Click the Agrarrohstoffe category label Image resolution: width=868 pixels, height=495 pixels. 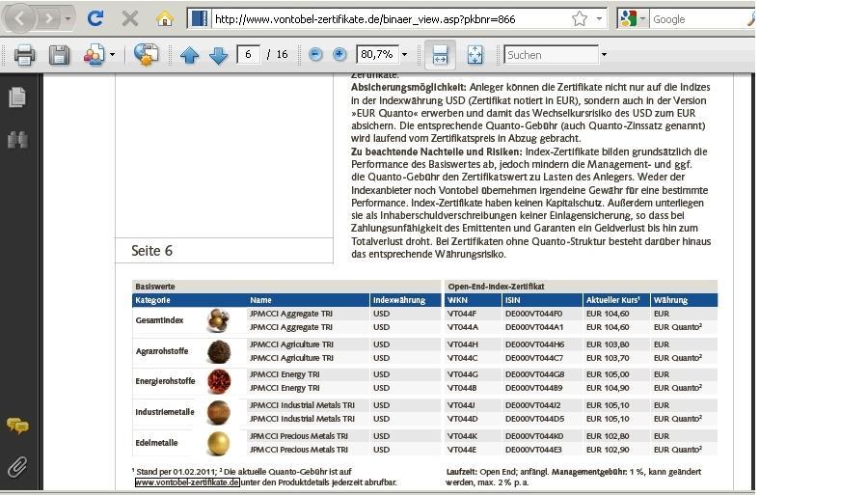162,351
